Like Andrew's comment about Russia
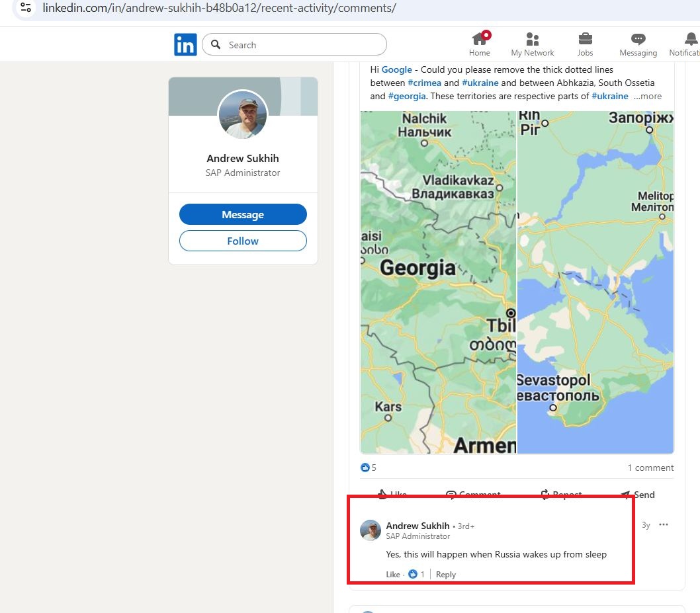 [x=392, y=574]
